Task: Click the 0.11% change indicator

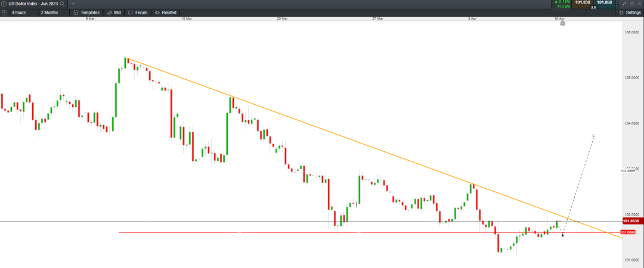Action: (562, 2)
